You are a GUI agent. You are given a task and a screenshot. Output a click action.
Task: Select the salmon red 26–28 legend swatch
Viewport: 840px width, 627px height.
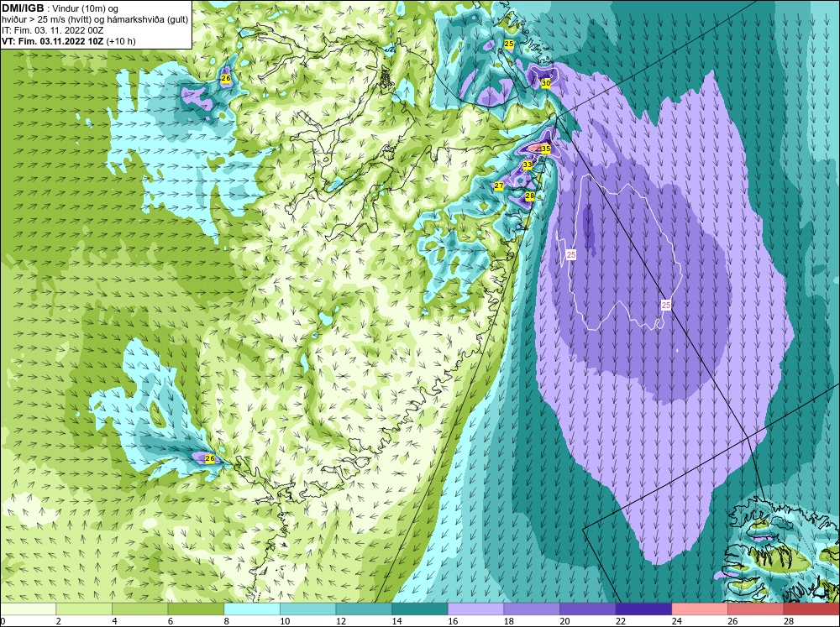tap(756, 609)
